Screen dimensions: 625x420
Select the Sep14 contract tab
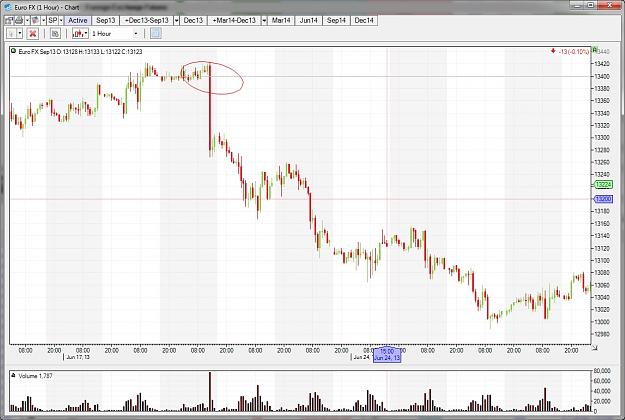(x=336, y=20)
